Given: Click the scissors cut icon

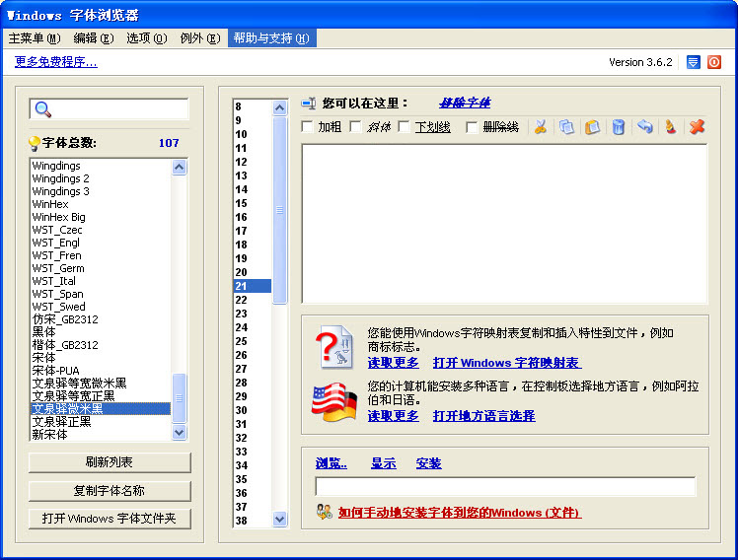Looking at the screenshot, I should tap(540, 127).
